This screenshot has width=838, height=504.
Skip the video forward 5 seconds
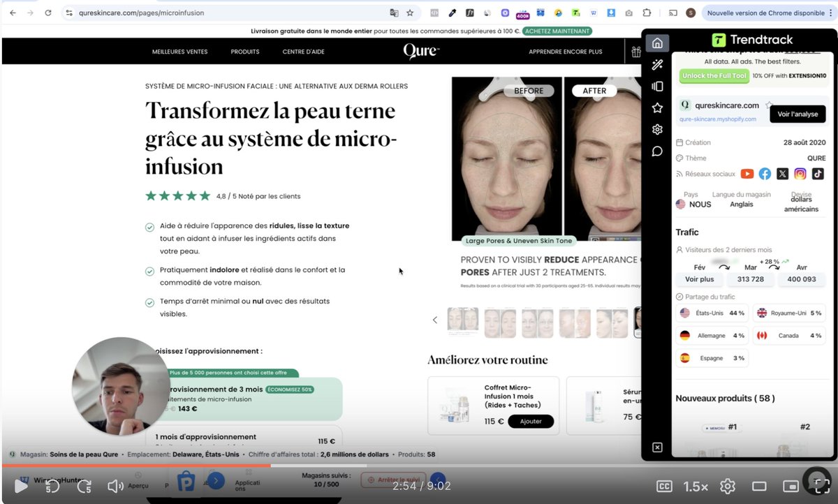pyautogui.click(x=84, y=487)
